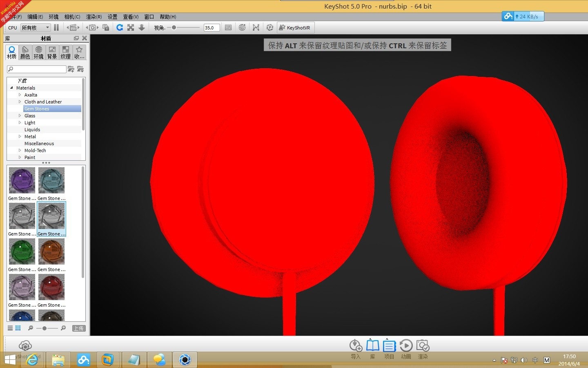Screen dimensions: 588x368
Task: Select the orange gem stone thumbnail
Action: tap(51, 251)
